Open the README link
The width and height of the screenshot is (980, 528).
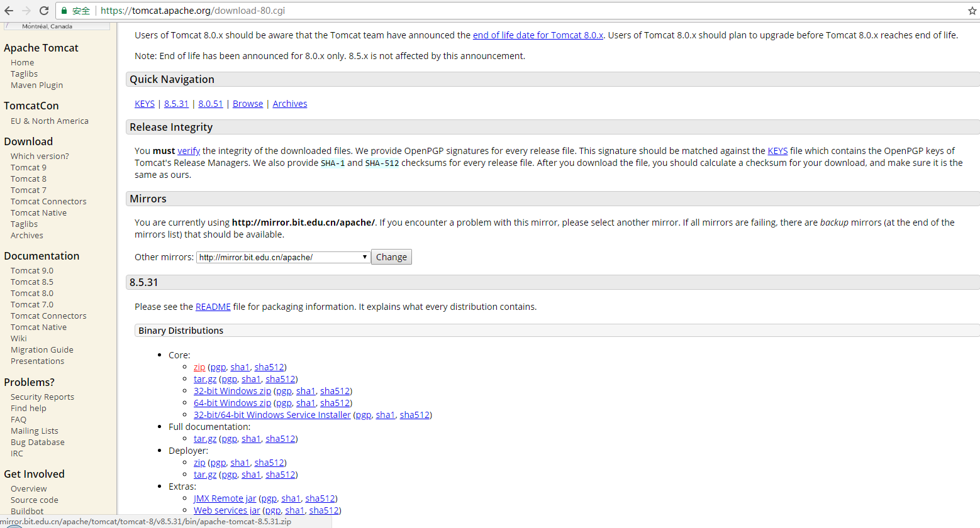click(x=213, y=307)
